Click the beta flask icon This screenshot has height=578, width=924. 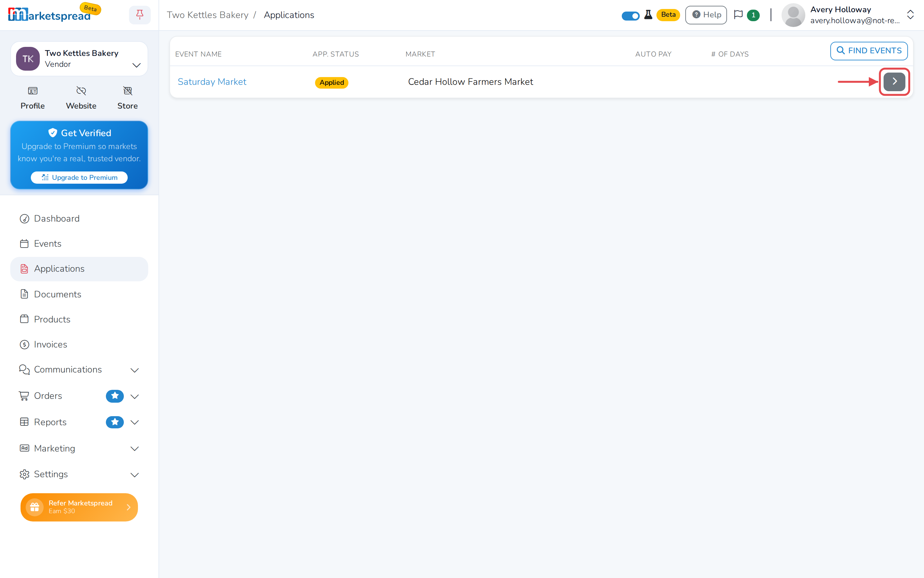click(648, 15)
